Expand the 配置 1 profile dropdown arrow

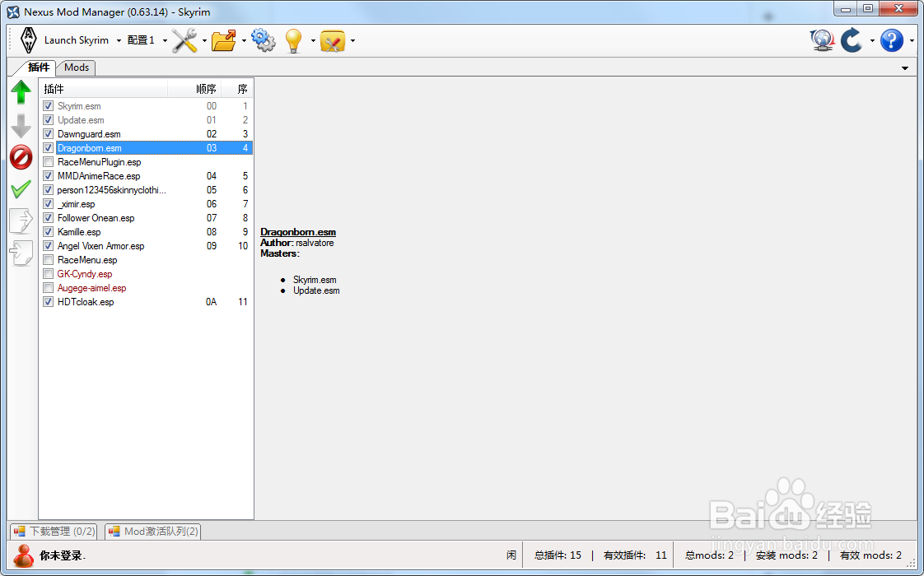165,40
